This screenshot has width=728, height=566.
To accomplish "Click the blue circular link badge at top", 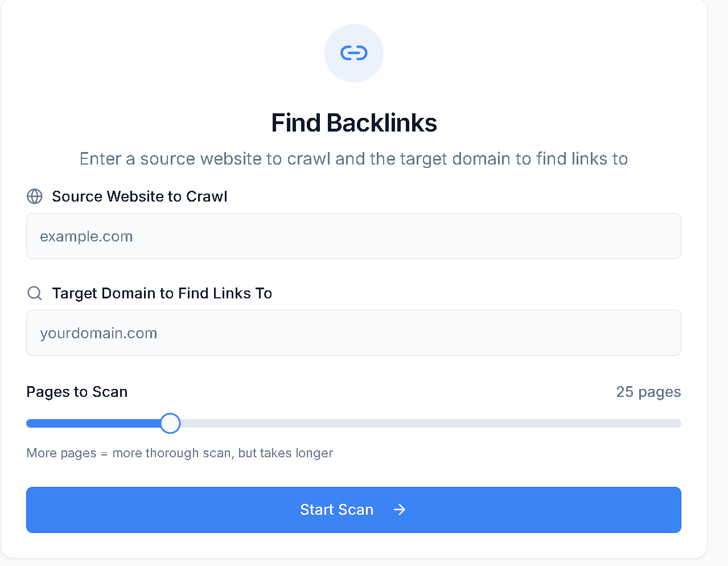I will pyautogui.click(x=353, y=53).
